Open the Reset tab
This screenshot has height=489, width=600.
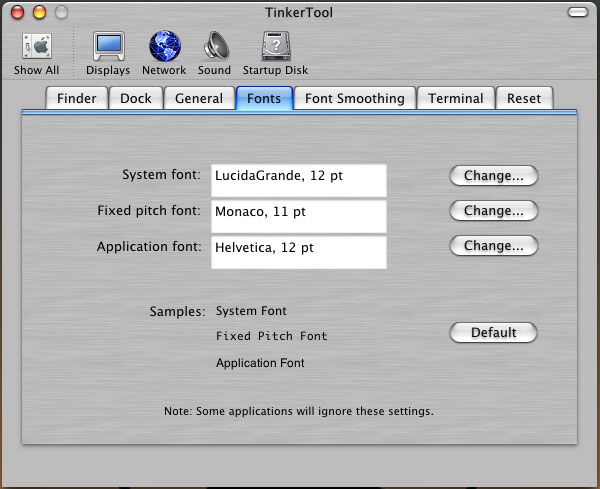pyautogui.click(x=524, y=98)
